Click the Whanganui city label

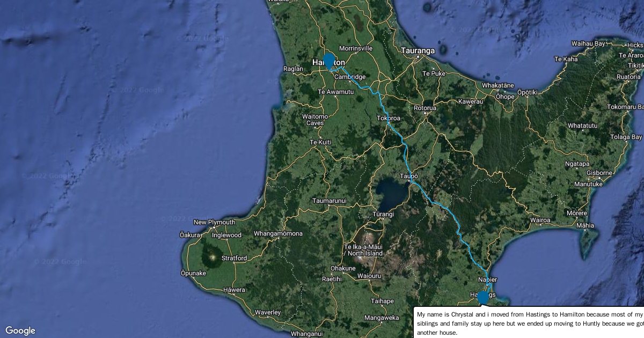point(306,334)
